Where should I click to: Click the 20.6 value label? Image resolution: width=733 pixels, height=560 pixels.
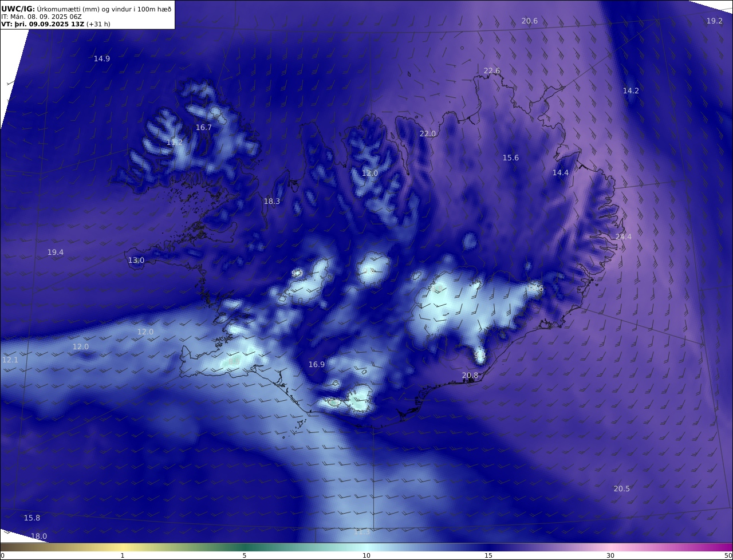click(x=530, y=21)
